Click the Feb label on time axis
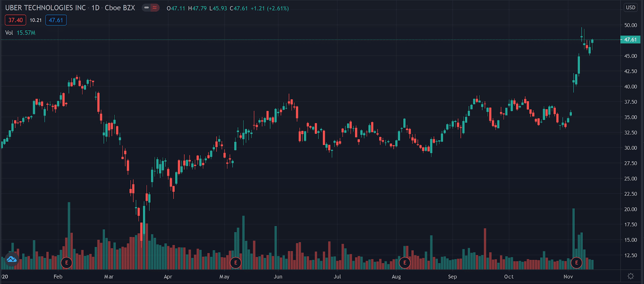This screenshot has width=644, height=284. coord(58,277)
